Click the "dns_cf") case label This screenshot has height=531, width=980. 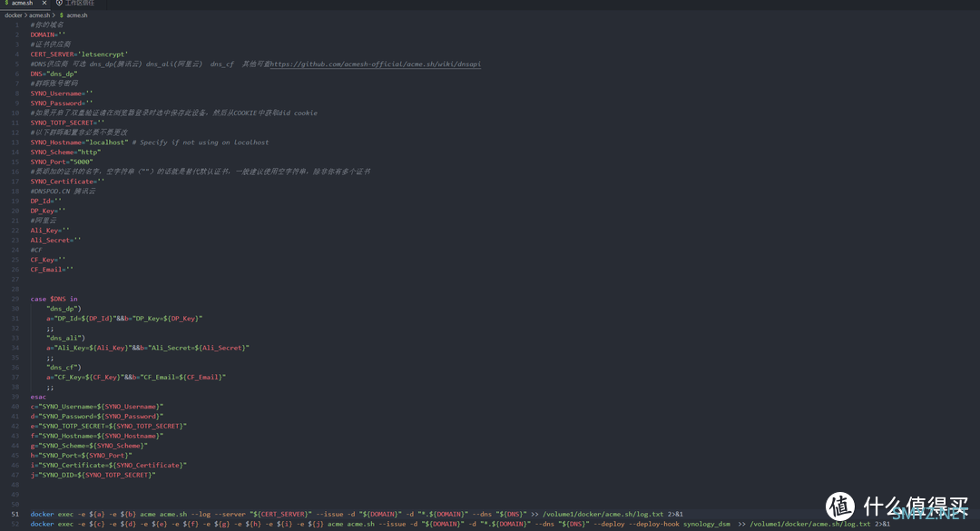pyautogui.click(x=64, y=367)
